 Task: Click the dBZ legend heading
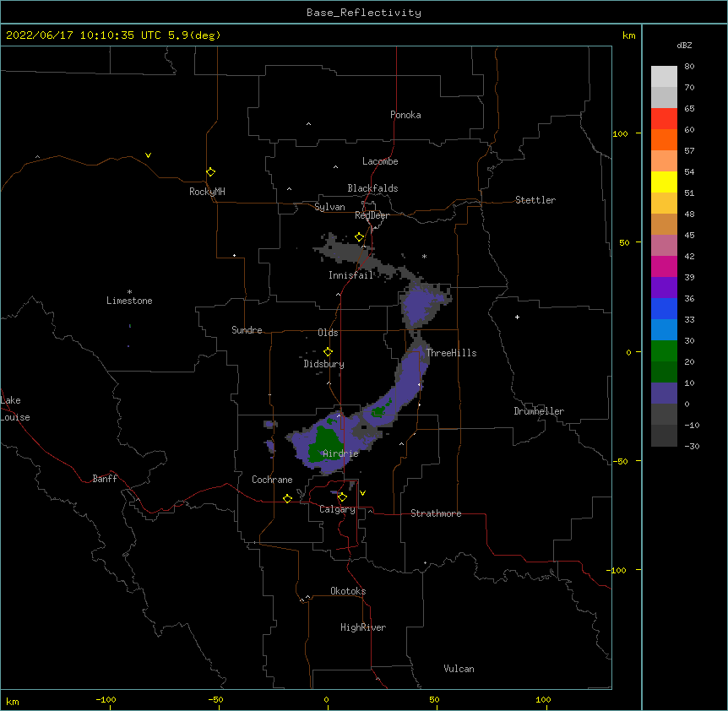tap(684, 46)
